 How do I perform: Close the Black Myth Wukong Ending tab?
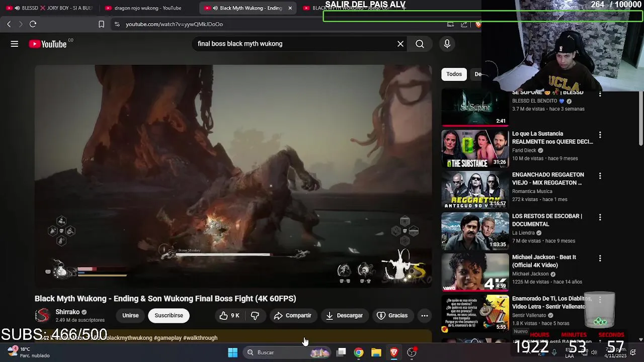click(x=290, y=8)
